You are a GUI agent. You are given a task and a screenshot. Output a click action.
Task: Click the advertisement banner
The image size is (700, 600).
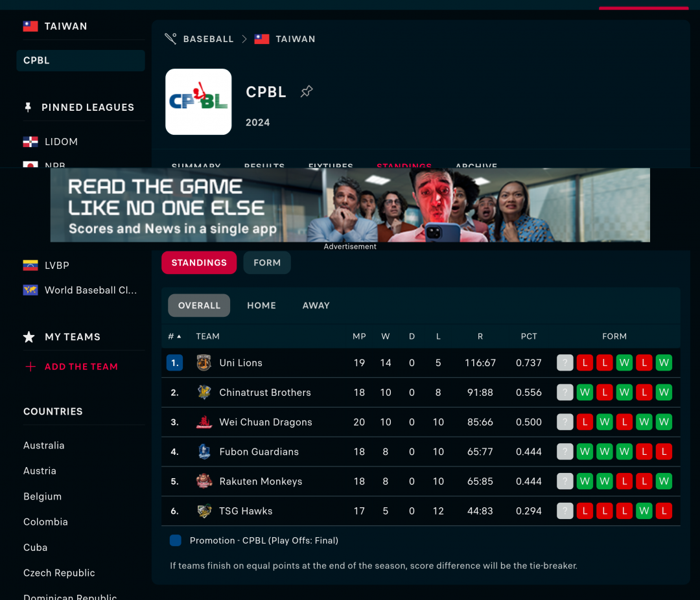[350, 205]
